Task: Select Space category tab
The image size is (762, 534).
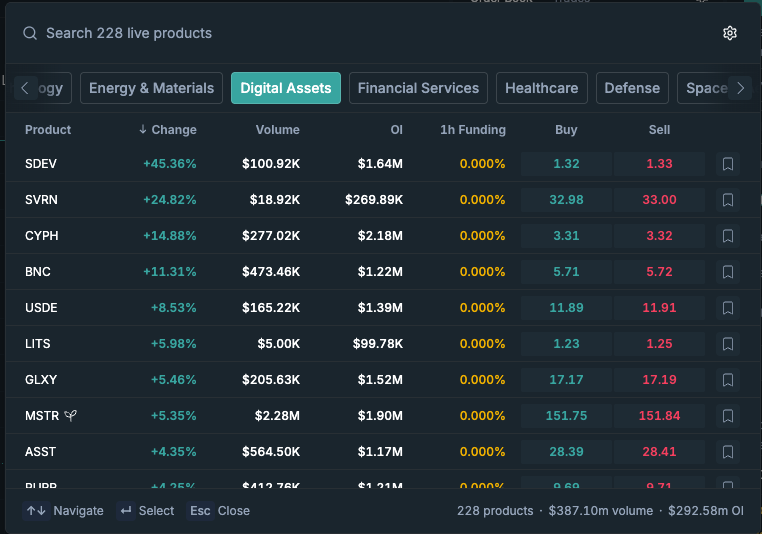Action: click(x=707, y=88)
